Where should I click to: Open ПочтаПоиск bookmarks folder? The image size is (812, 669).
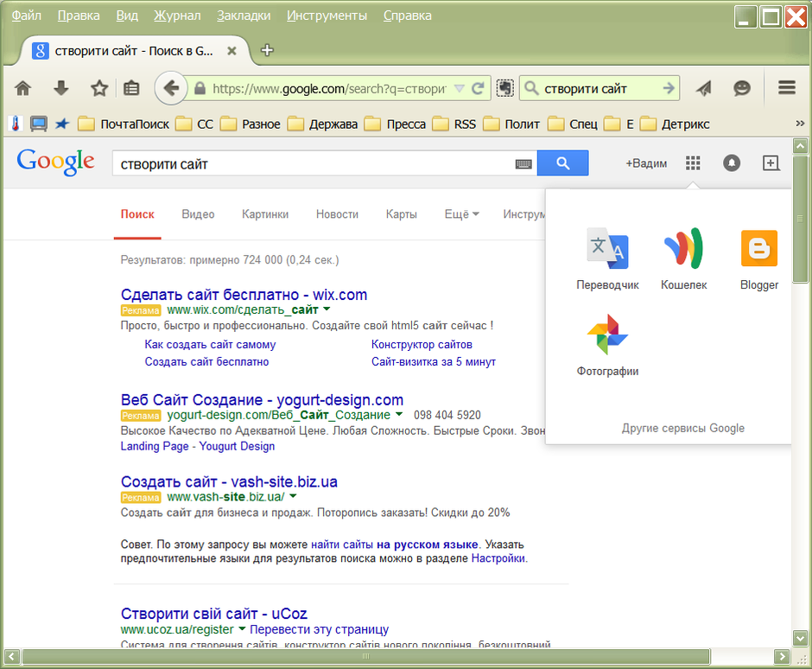(124, 124)
